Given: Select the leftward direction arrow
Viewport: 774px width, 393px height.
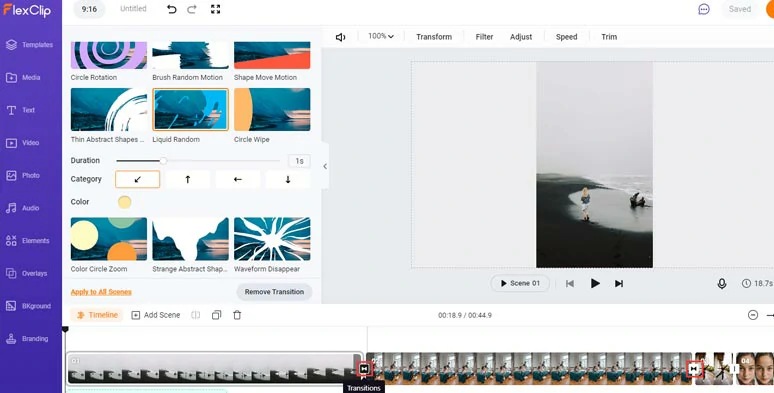Looking at the screenshot, I should [237, 180].
